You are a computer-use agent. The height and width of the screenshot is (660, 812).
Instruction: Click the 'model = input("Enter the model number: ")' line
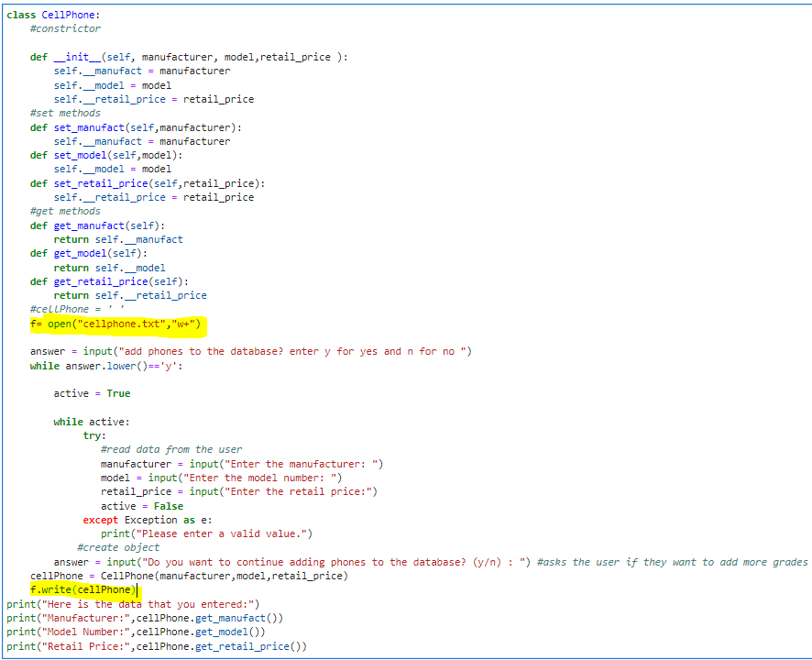tap(221, 478)
